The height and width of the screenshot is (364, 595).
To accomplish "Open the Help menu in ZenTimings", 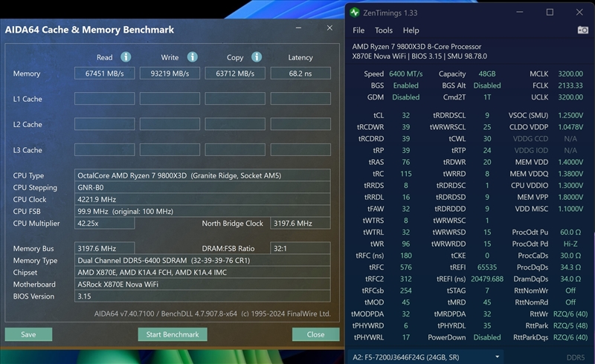I will (x=411, y=30).
